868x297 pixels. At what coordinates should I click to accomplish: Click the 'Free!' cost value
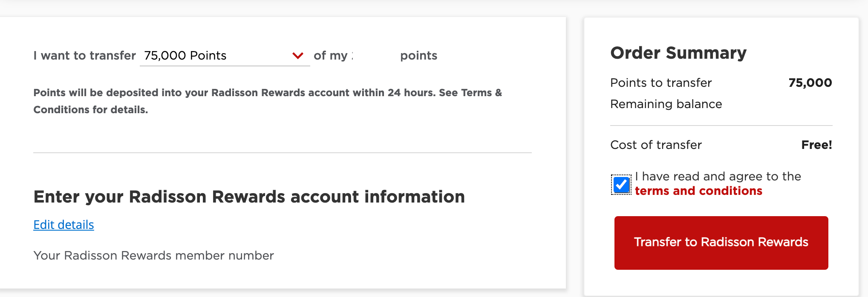coord(816,145)
